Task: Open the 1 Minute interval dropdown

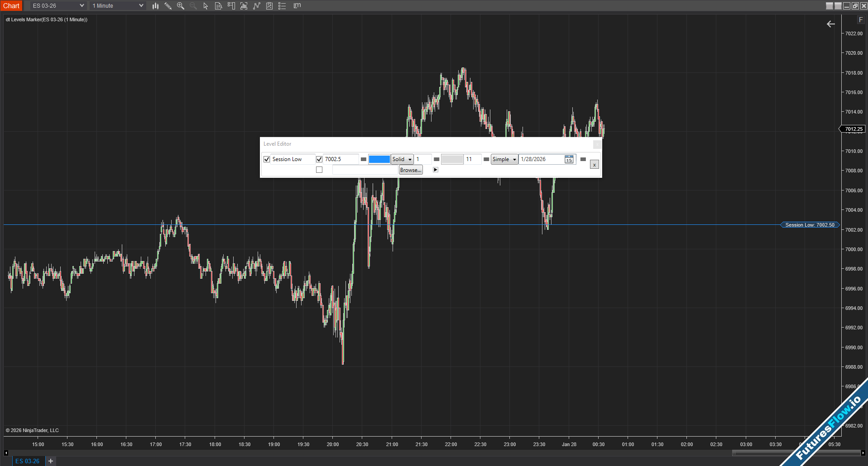Action: point(141,6)
